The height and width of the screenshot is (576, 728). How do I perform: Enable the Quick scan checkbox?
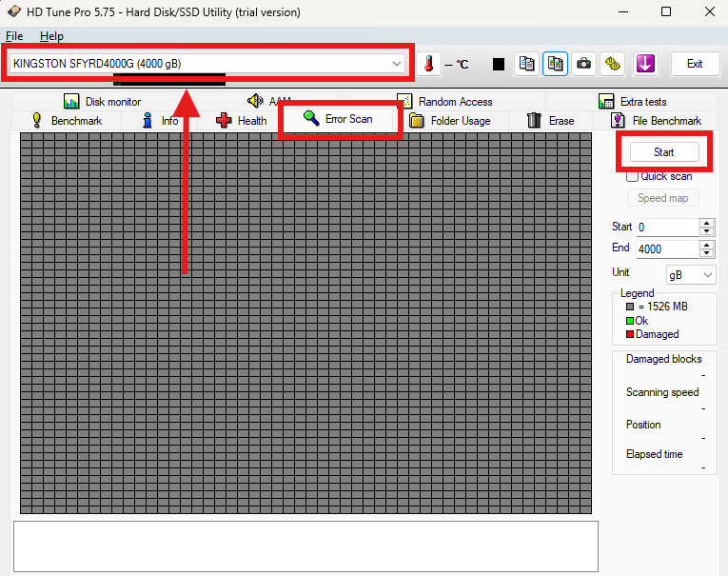[x=633, y=176]
